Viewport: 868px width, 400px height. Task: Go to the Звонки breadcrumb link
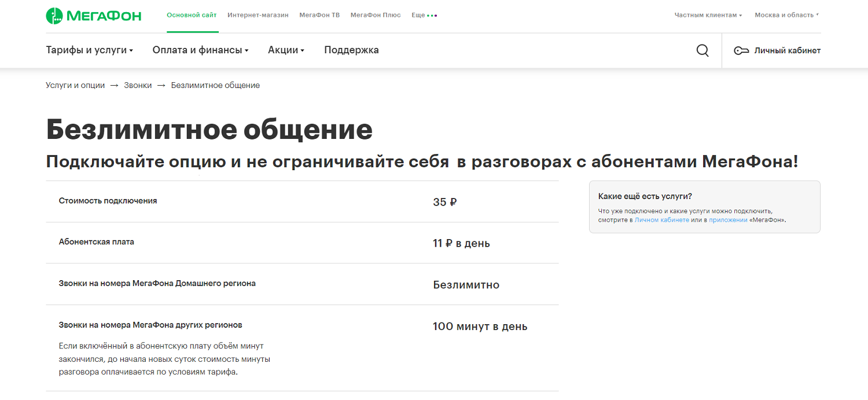tap(138, 85)
